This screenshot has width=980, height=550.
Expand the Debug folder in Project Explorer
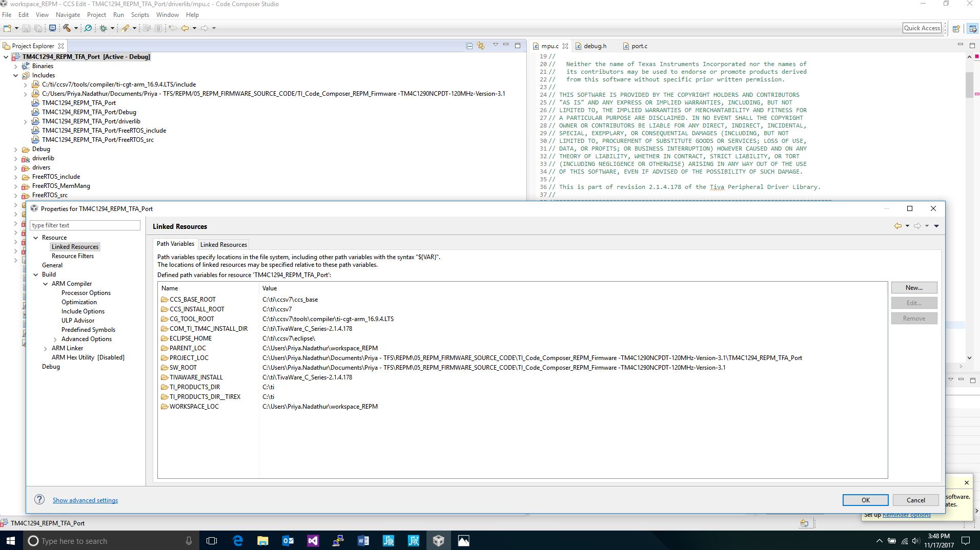tap(15, 149)
